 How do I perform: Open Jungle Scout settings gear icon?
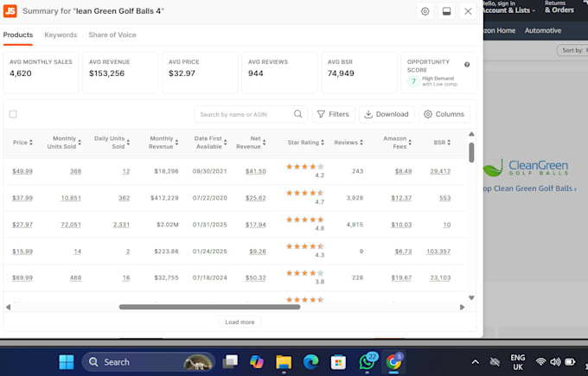(425, 11)
